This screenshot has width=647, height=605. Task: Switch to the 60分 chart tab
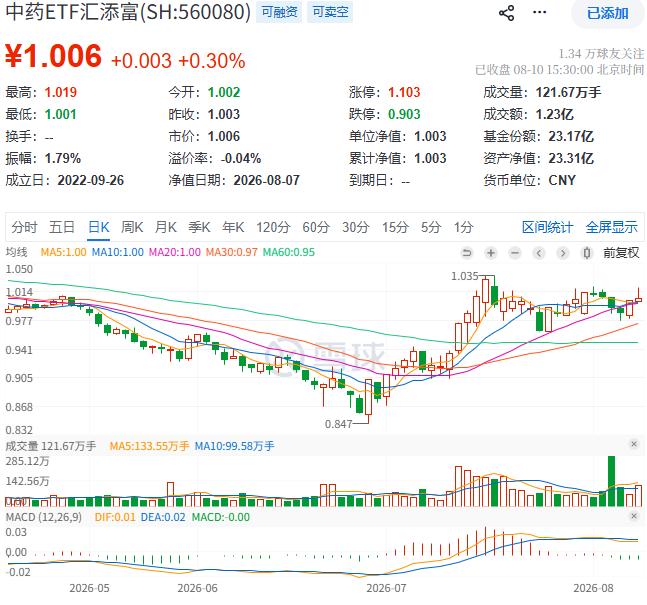[x=316, y=227]
